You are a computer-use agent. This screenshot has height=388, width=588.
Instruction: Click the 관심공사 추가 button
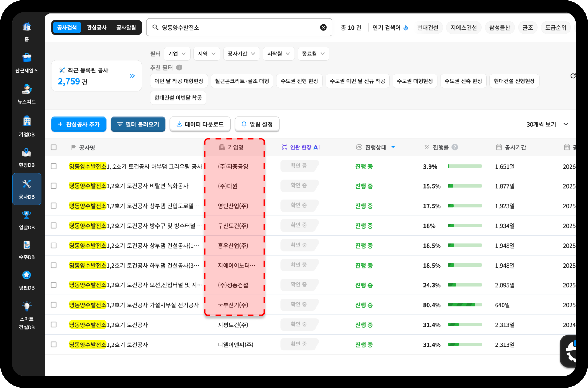(79, 124)
